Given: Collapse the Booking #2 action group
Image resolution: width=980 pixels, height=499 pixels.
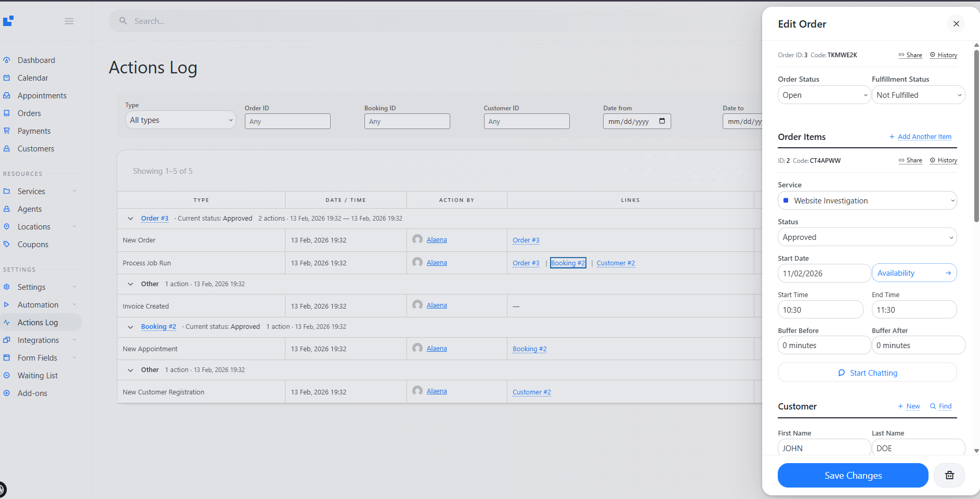Looking at the screenshot, I should [130, 327].
